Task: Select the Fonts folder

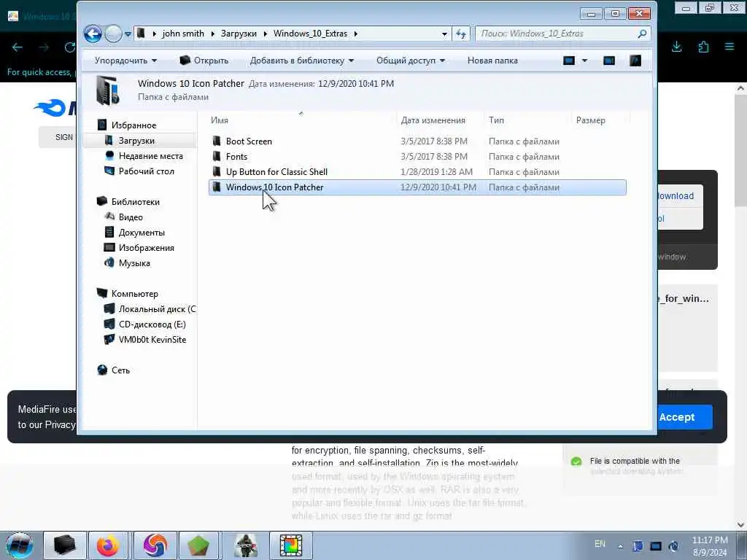Action: coord(417,157)
